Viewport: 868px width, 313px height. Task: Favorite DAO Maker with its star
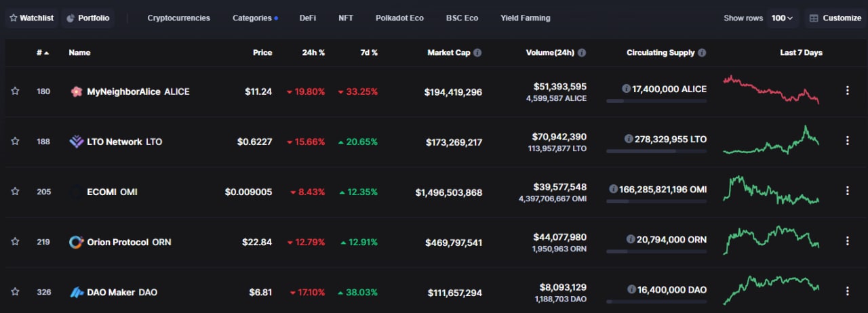15,291
